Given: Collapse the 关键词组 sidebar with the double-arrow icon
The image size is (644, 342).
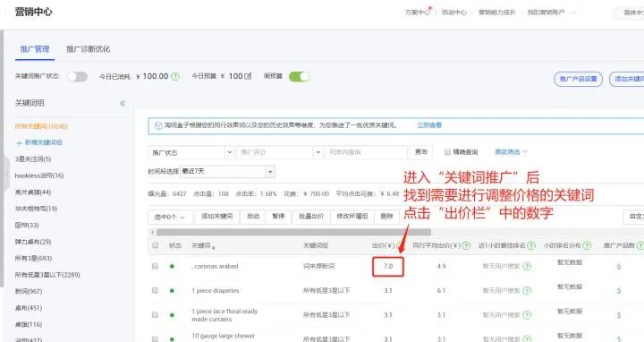Looking at the screenshot, I should tap(123, 103).
